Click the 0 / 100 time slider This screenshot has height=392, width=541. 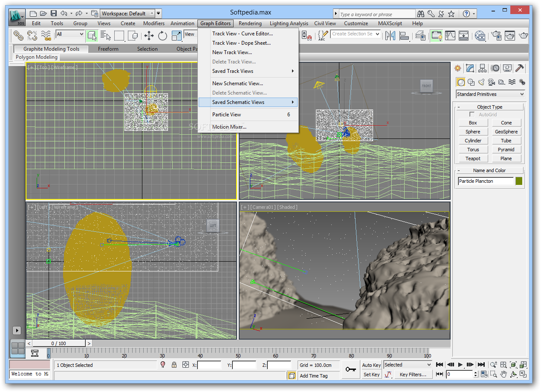tap(59, 343)
